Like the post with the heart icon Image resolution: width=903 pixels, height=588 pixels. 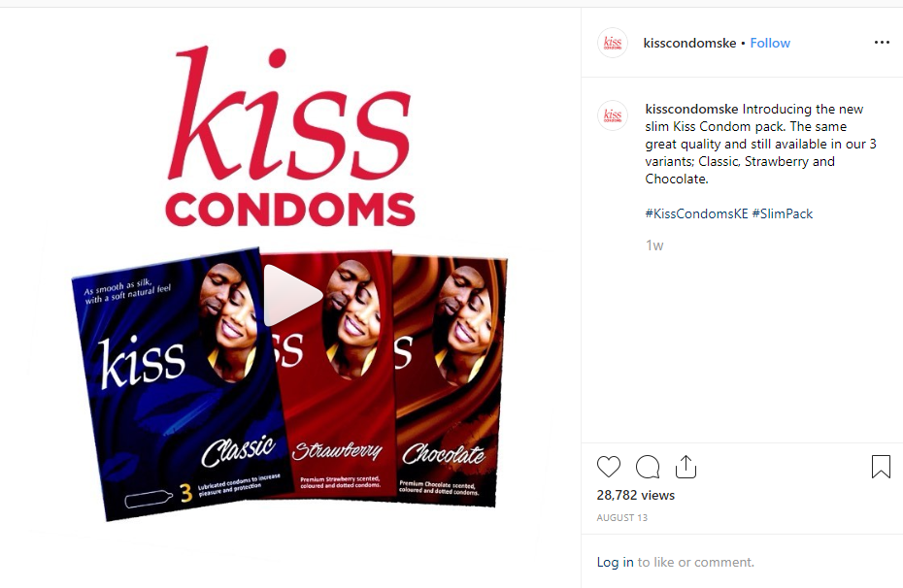pyautogui.click(x=608, y=467)
